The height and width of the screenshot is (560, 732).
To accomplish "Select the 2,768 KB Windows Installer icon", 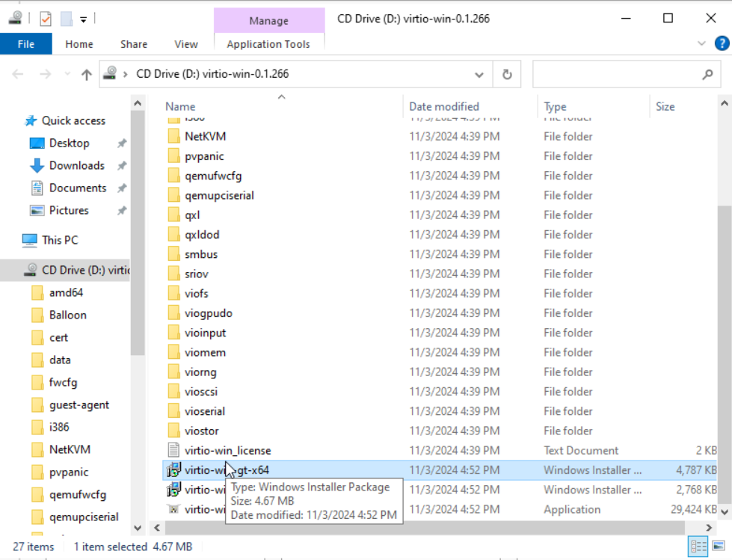I will (173, 489).
